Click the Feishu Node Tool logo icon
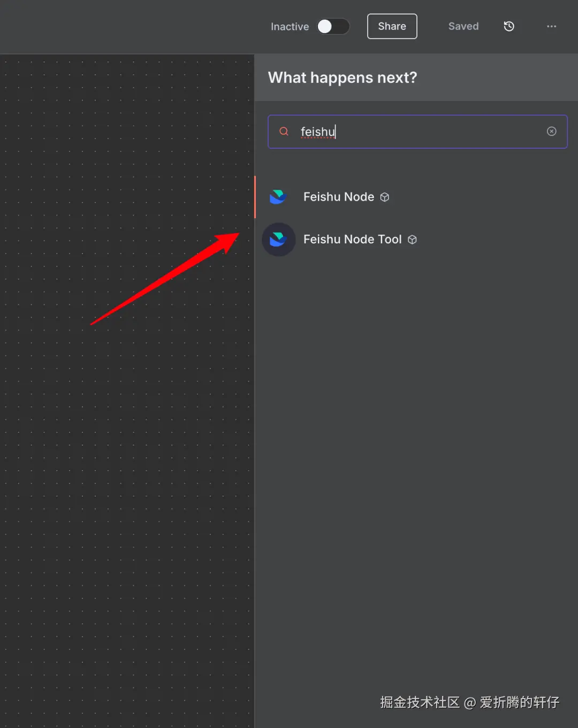Image resolution: width=578 pixels, height=728 pixels. tap(278, 239)
